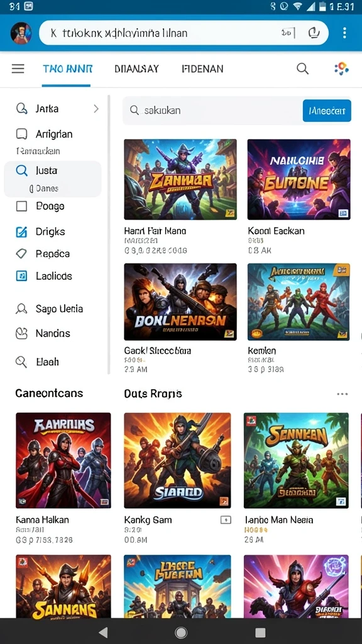The image size is (362, 644).
Task: Toggle the Boage checkbox
Action: [x=21, y=206]
